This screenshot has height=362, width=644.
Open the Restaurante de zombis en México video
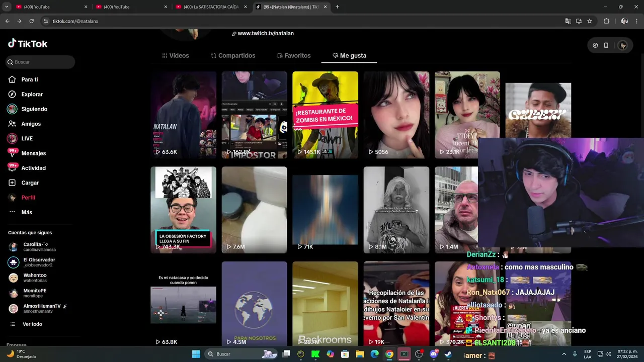click(x=325, y=115)
